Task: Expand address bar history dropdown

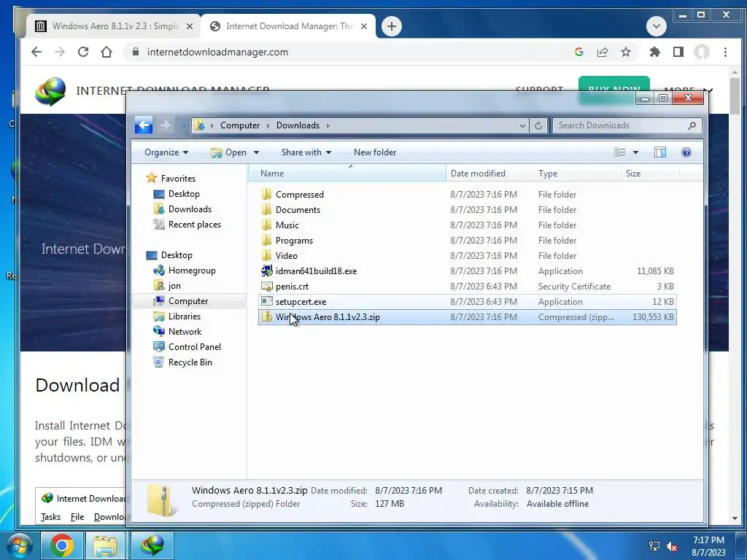Action: coord(522,125)
